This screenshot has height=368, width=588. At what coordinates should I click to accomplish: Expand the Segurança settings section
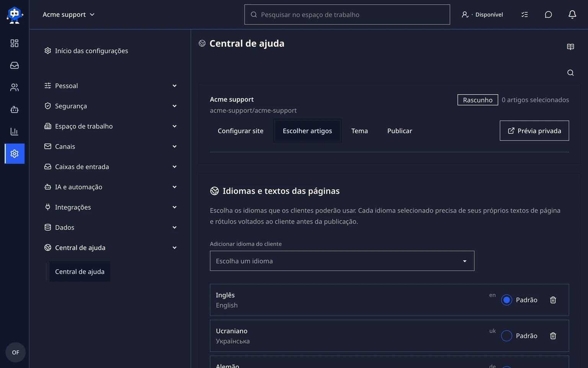coord(111,106)
